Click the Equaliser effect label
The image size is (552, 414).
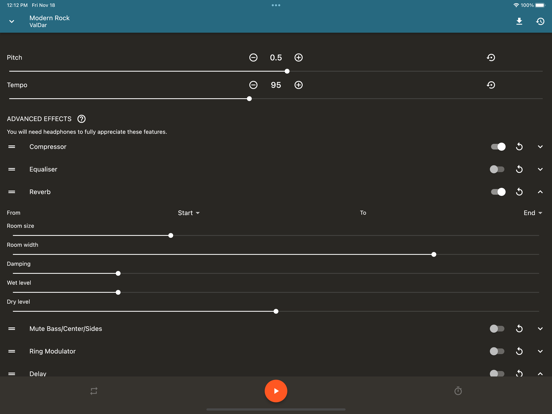[x=43, y=169]
